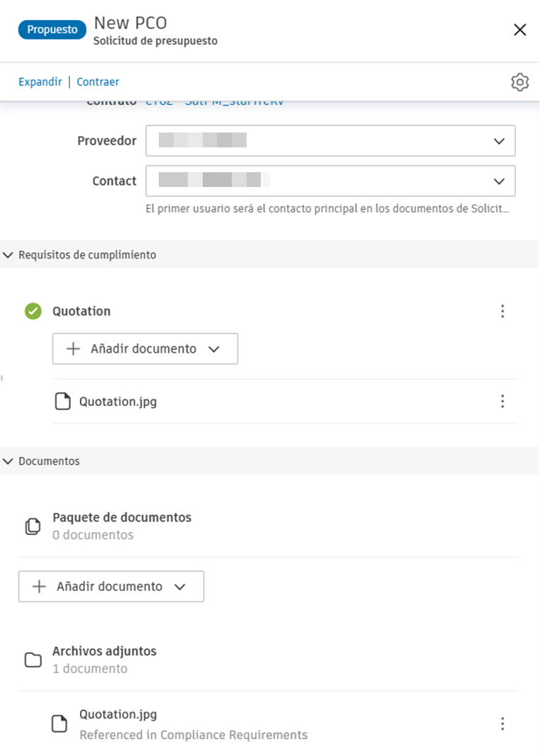
Task: Open the settings gear icon
Action: pos(519,81)
